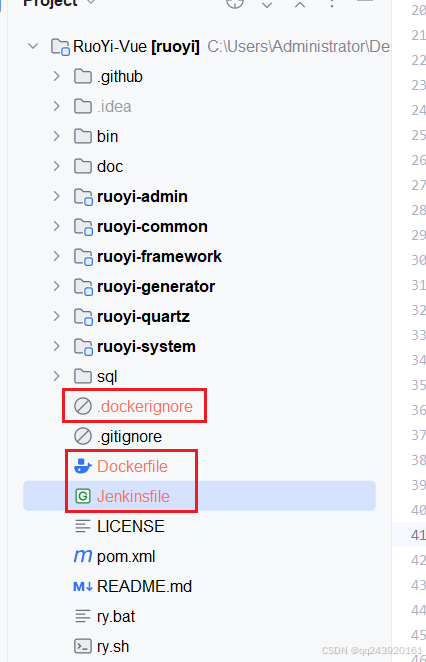Click the pom.xml Maven icon
The height and width of the screenshot is (662, 426).
pos(83,556)
